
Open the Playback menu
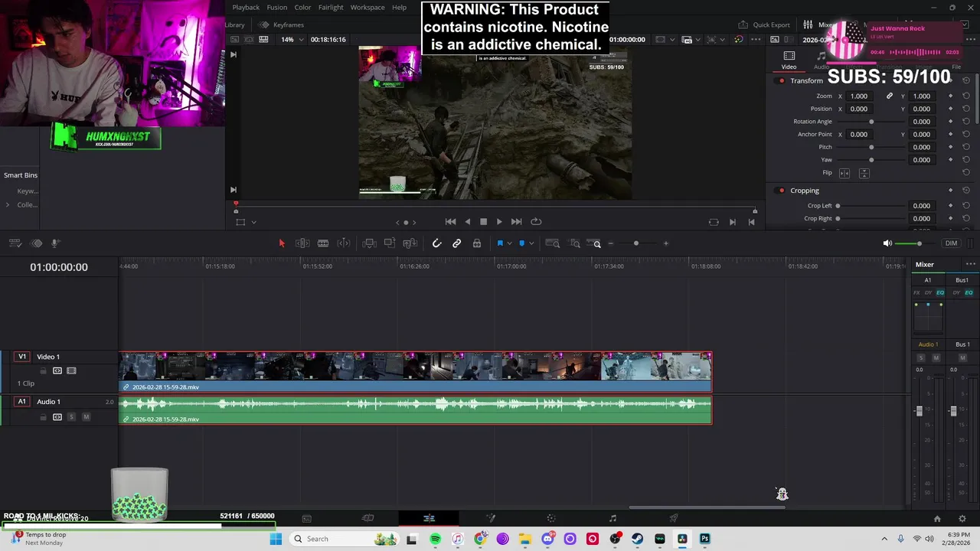click(246, 7)
